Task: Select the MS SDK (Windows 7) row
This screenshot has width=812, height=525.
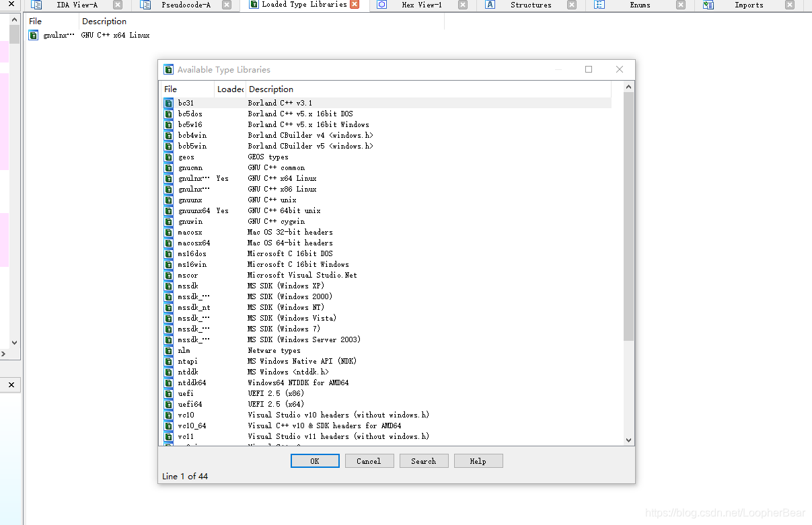Action: (387, 329)
